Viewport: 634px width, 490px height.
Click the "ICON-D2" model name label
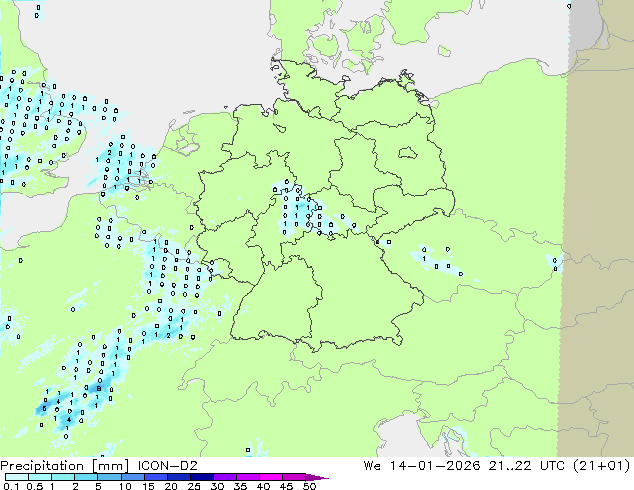coord(167,466)
